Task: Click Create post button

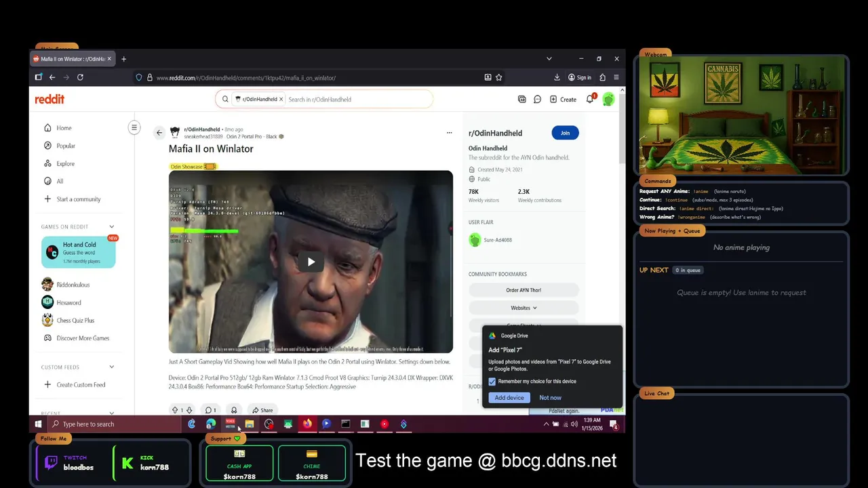Action: click(x=563, y=99)
